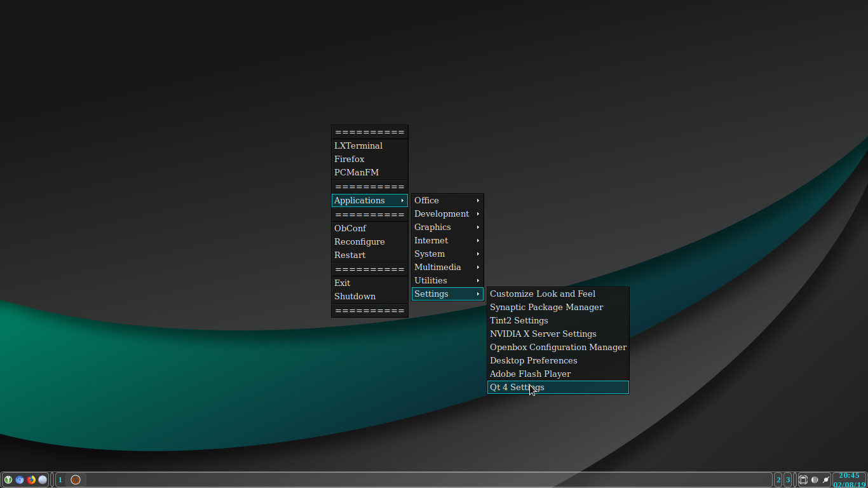Click the green leftmost launcher icon

tap(8, 480)
